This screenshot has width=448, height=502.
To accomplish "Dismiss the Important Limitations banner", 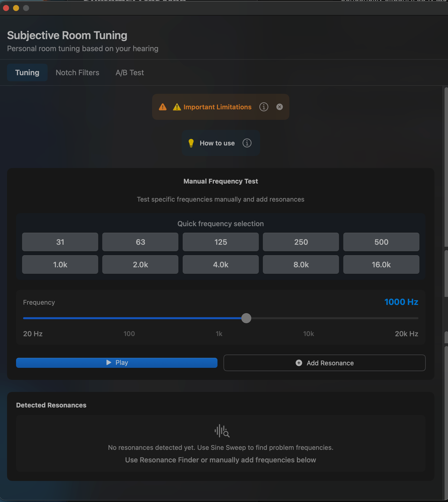I will click(x=280, y=107).
